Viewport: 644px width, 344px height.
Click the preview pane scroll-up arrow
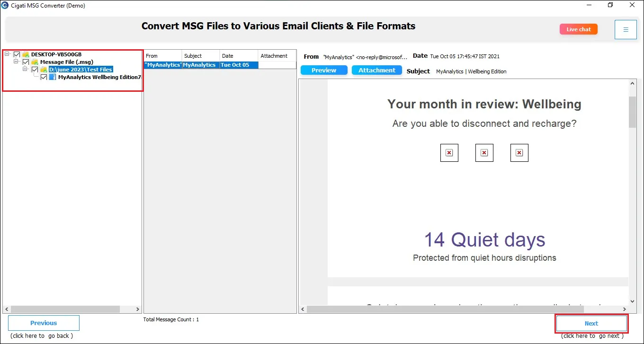click(x=632, y=83)
